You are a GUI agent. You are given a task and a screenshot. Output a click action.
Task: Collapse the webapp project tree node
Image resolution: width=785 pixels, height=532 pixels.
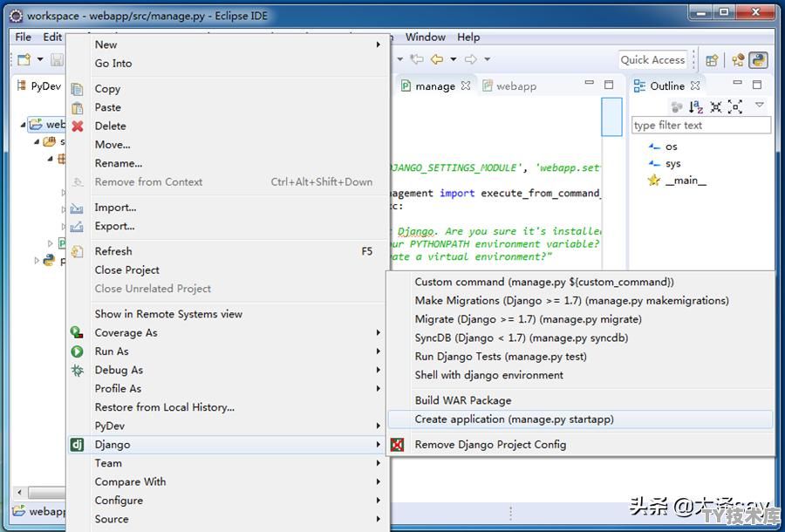click(23, 125)
